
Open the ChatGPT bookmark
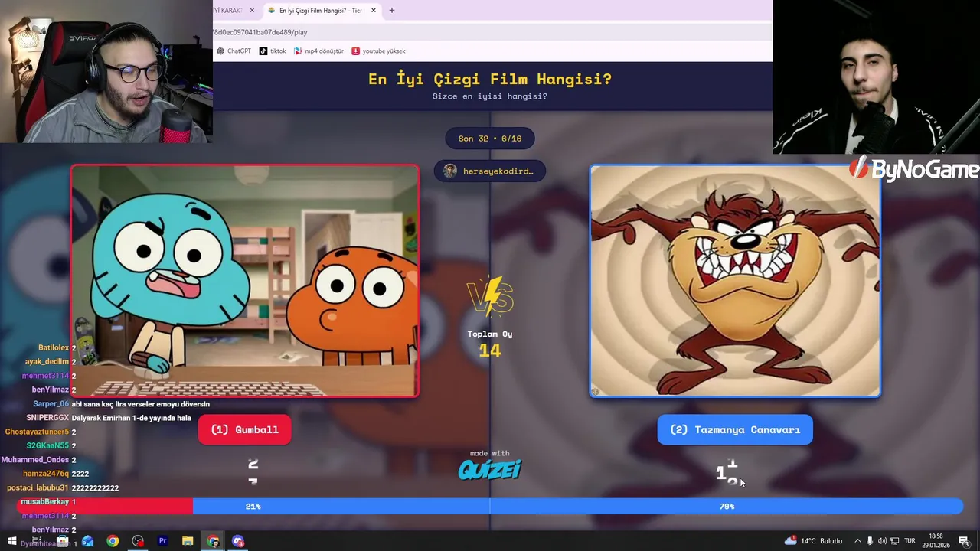[234, 51]
